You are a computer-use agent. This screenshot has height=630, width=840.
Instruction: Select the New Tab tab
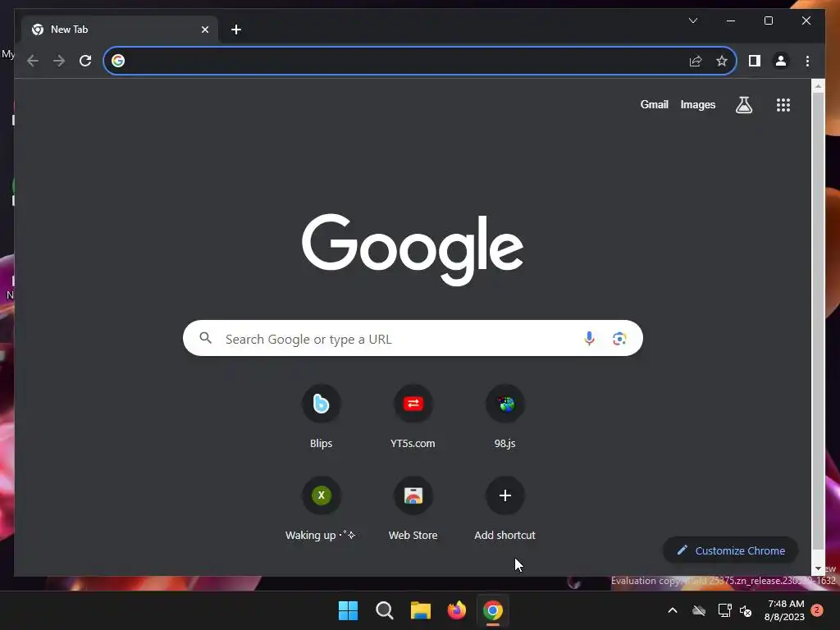tap(120, 30)
